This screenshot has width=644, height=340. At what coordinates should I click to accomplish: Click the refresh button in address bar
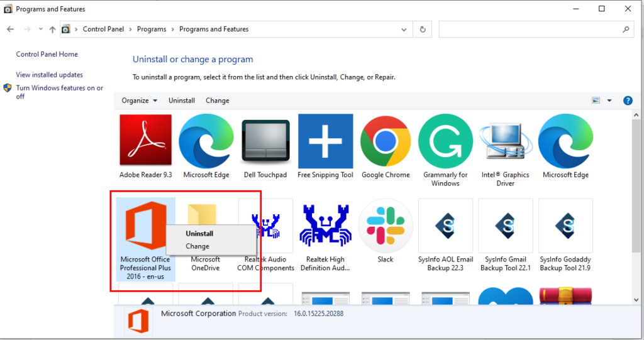coord(423,30)
